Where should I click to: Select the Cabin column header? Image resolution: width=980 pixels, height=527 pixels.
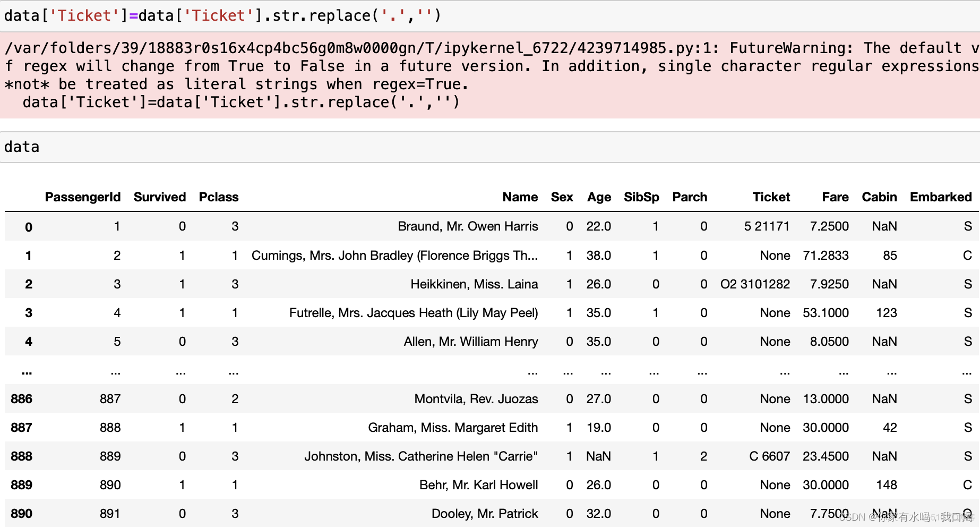(880, 197)
